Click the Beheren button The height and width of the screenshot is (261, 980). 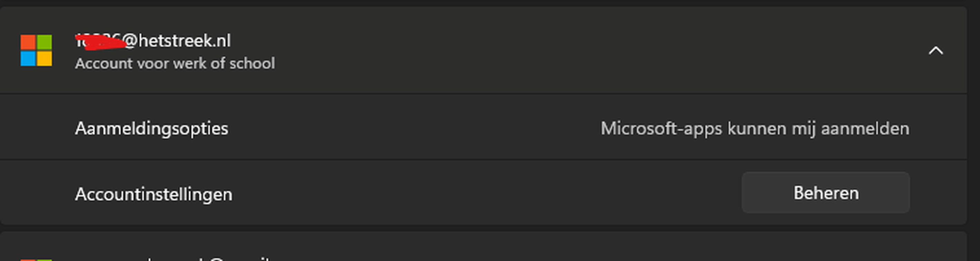[x=826, y=193]
